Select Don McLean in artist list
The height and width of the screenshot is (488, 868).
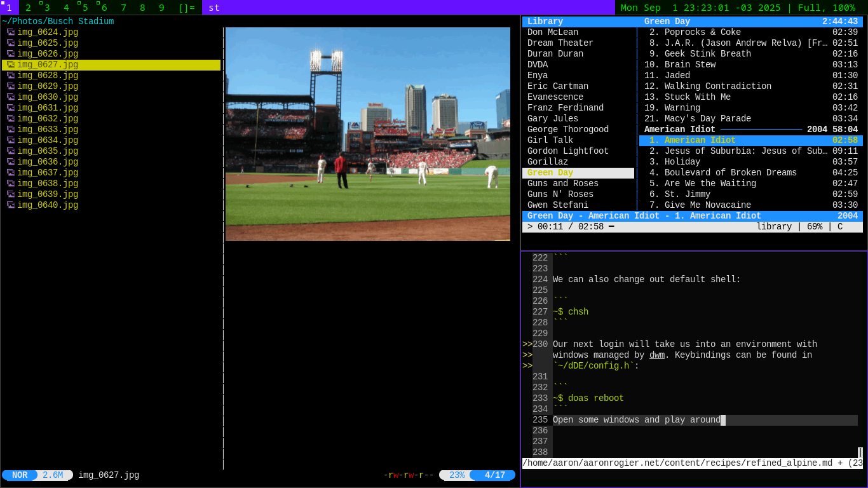[x=553, y=32]
